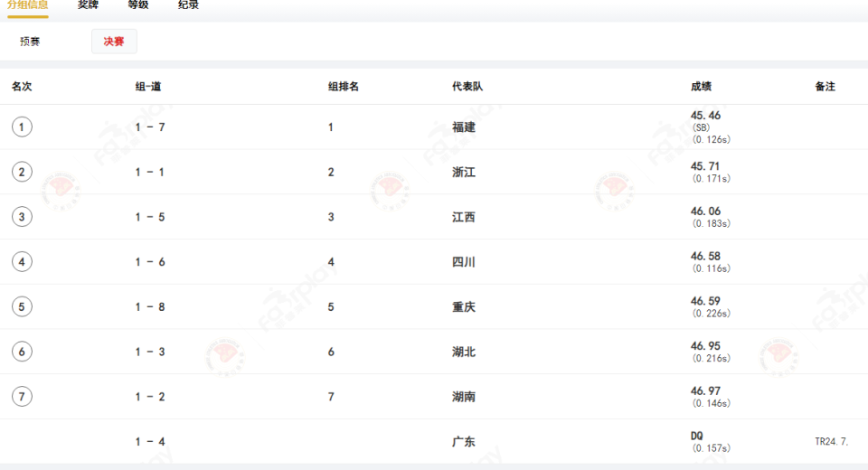Select the 纪录 tab
Viewport: 868px width, 470px height.
(189, 5)
